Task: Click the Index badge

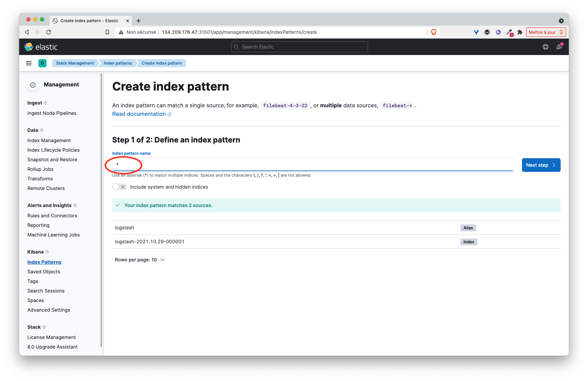Action: pos(469,242)
